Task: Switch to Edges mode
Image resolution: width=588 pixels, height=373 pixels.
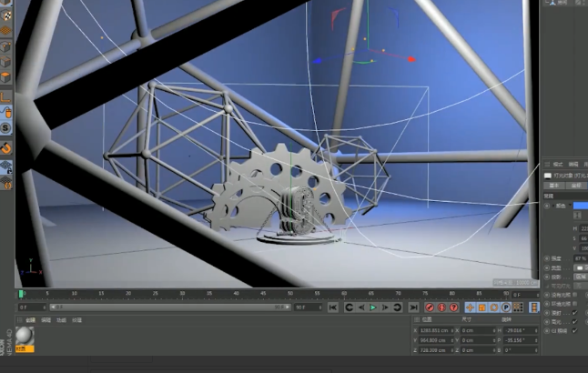Action: (6, 62)
